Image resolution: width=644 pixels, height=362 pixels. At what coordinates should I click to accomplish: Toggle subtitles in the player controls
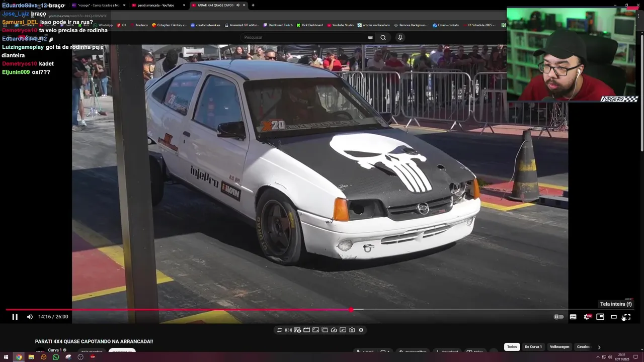[x=573, y=317]
